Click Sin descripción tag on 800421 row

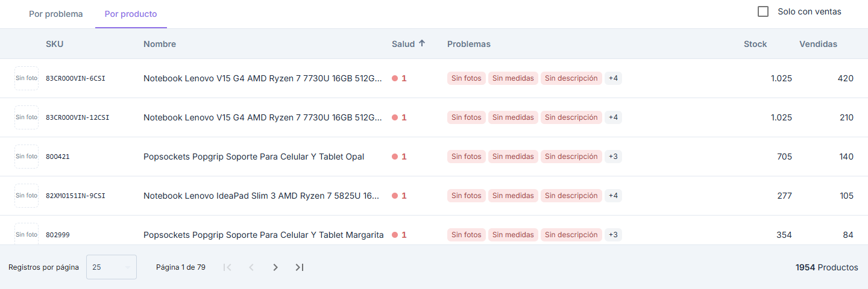571,157
